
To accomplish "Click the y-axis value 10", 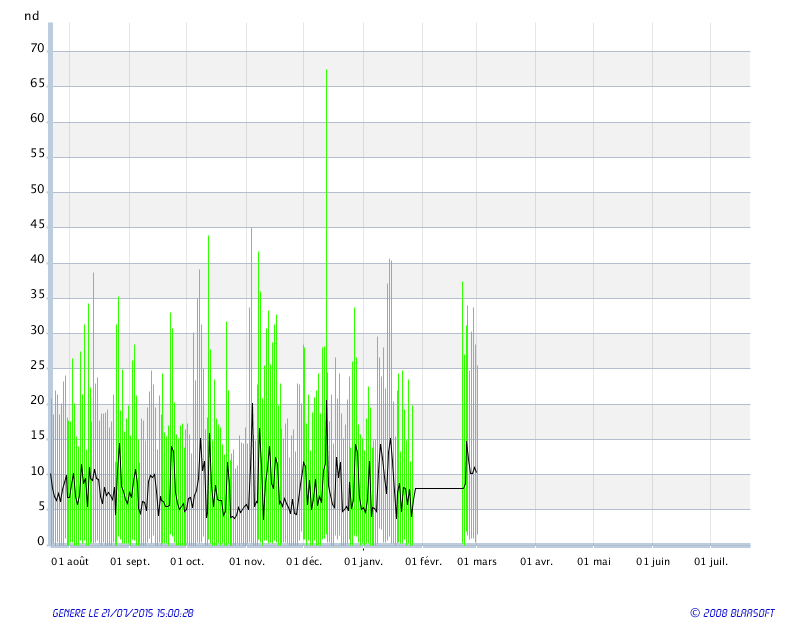I will [x=37, y=471].
